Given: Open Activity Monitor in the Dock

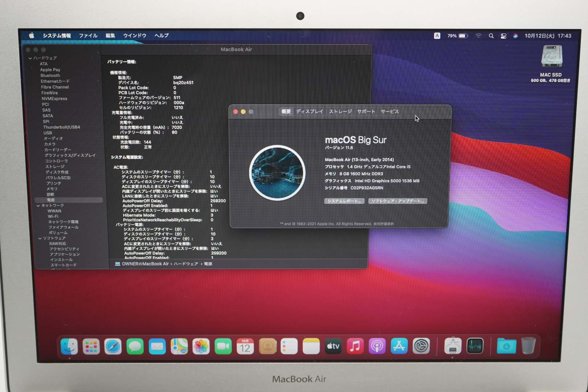Looking at the screenshot, I should pos(475,346).
